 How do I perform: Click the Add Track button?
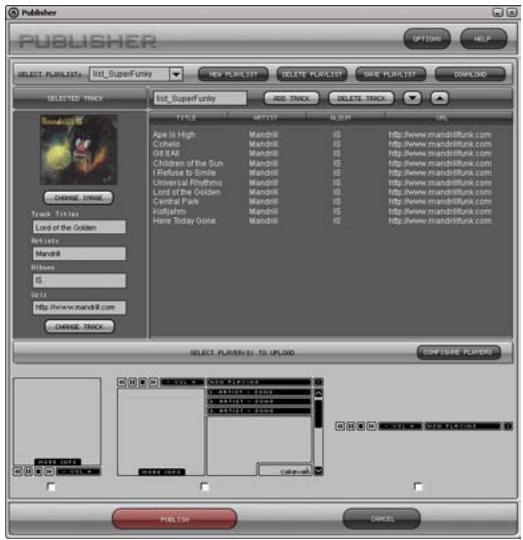pos(292,98)
